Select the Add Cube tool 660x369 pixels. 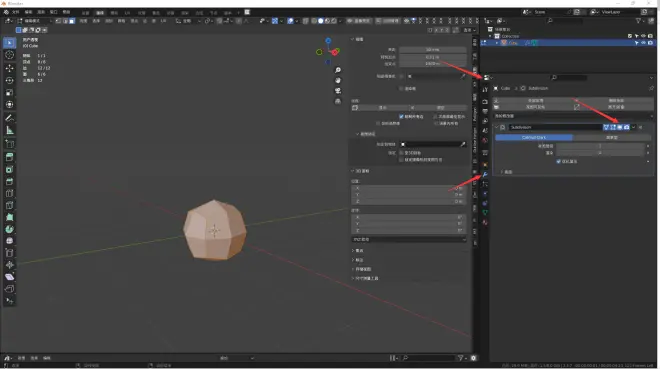[x=10, y=144]
